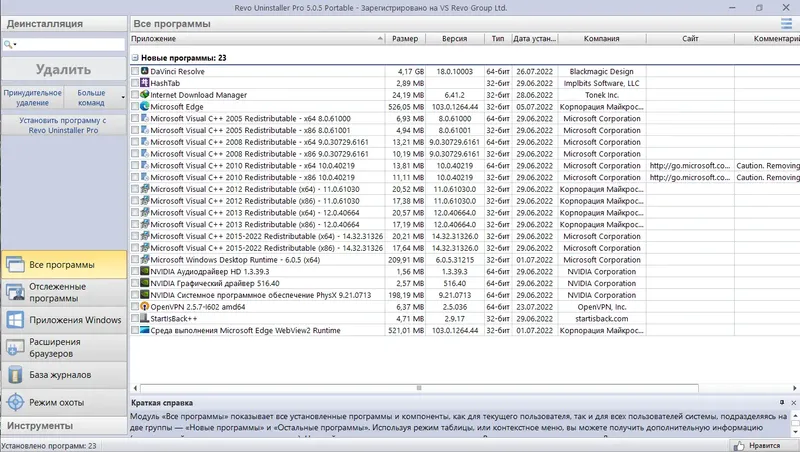Switch to Приложения Windows

[64, 320]
